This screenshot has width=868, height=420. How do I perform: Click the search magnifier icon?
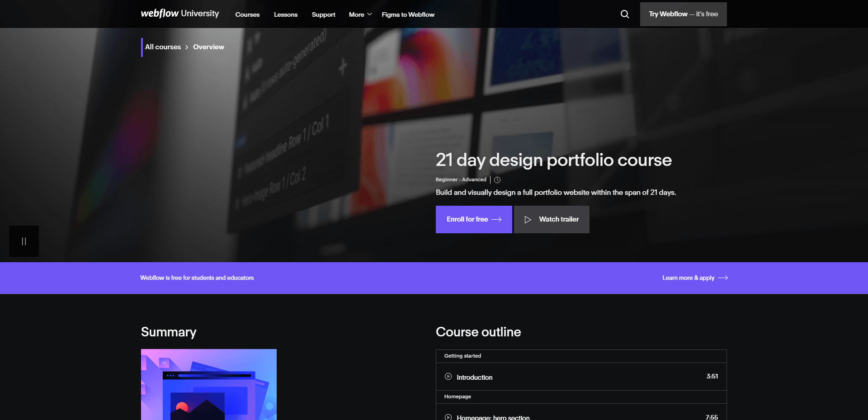click(625, 14)
